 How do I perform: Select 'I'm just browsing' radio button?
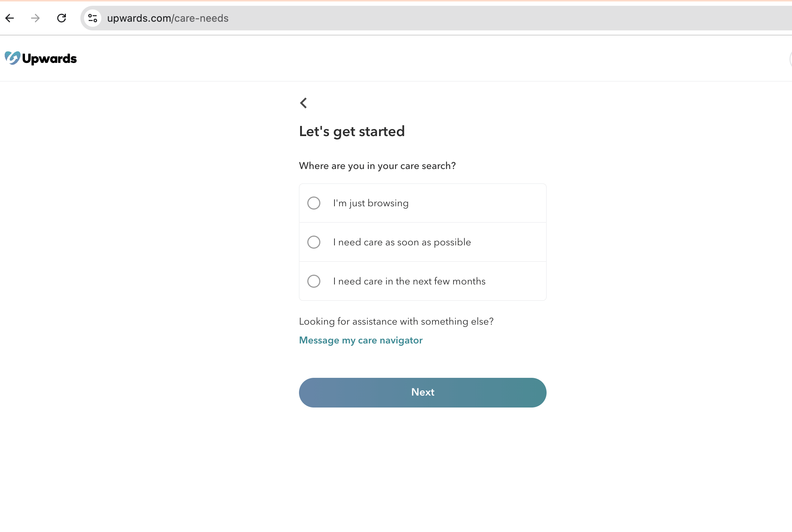click(x=313, y=203)
